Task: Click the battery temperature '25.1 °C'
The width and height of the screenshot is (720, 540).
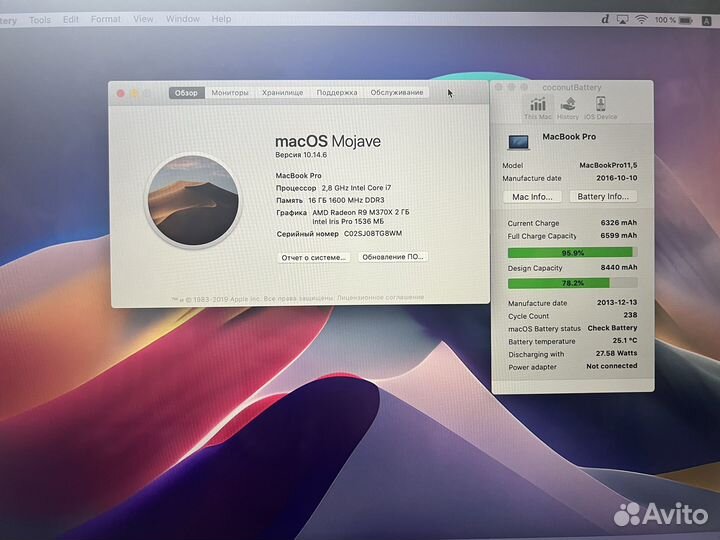Action: 624,341
